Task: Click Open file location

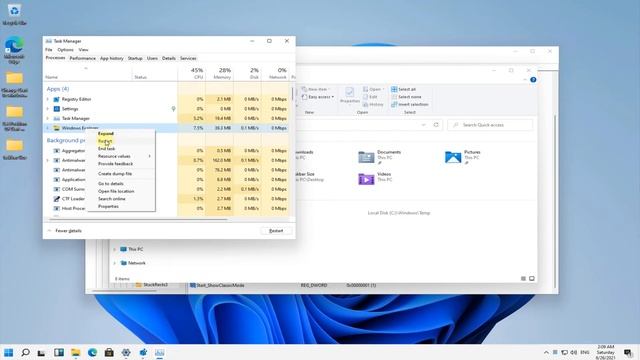Action: (116, 191)
